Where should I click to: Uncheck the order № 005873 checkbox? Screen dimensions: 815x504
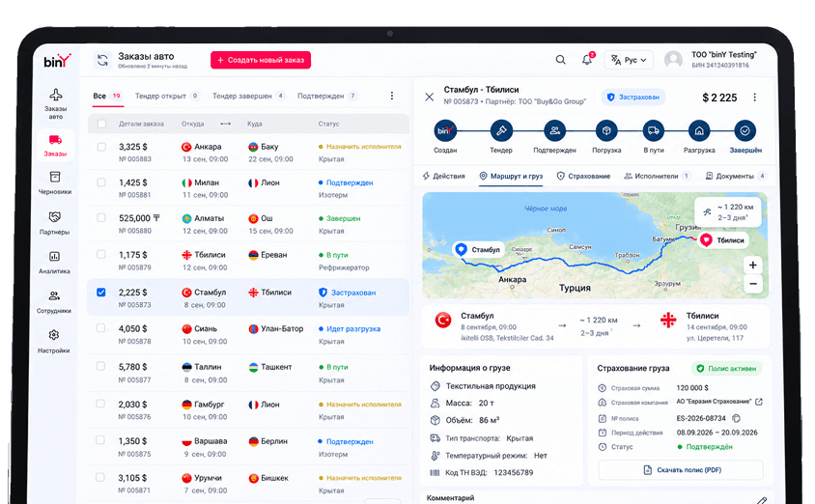[101, 292]
